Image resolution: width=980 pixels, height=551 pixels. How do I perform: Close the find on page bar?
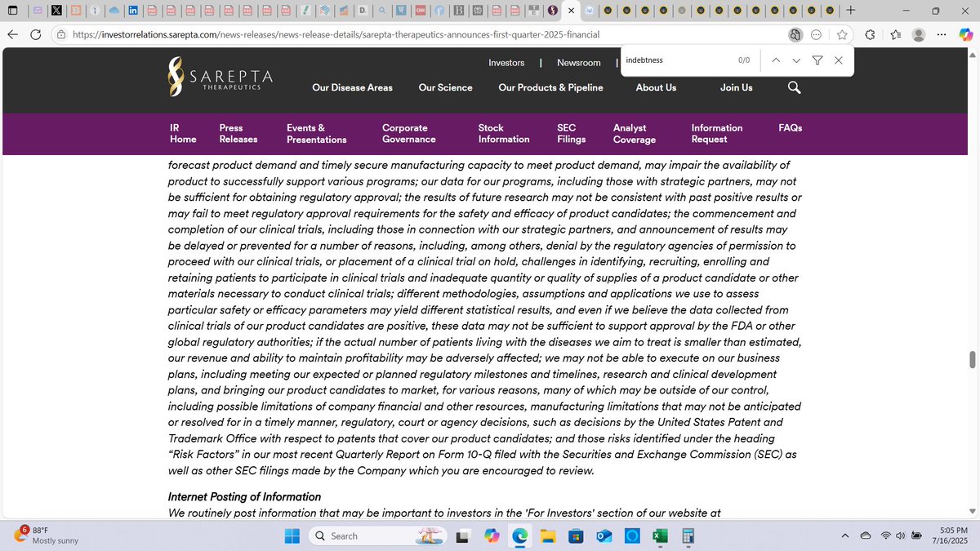[839, 60]
